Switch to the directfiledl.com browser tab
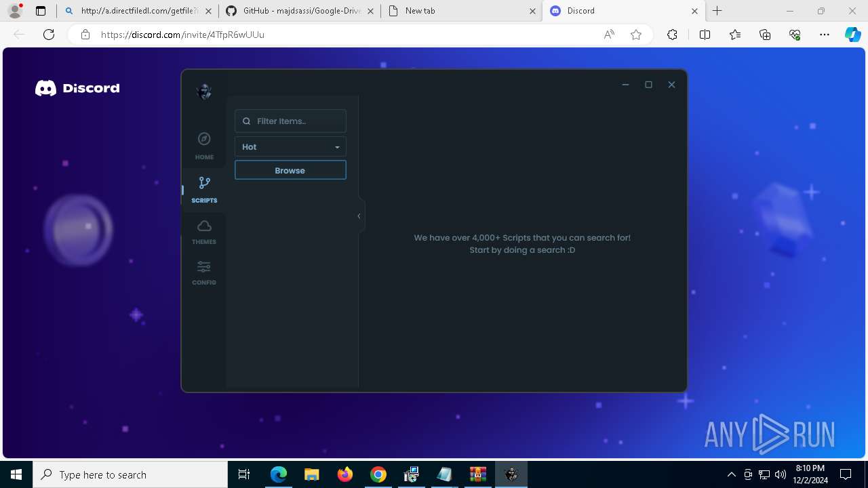Screen dimensions: 868x488 tap(138, 11)
